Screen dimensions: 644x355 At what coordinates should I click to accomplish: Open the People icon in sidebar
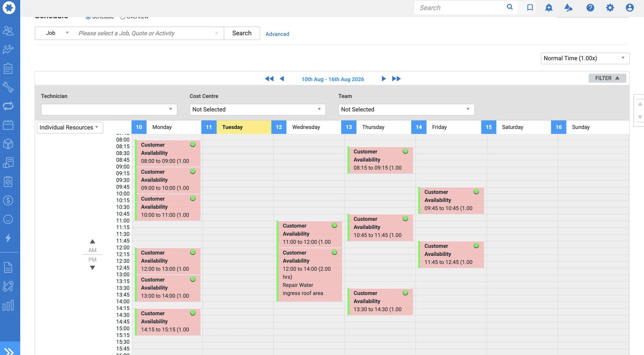8,31
